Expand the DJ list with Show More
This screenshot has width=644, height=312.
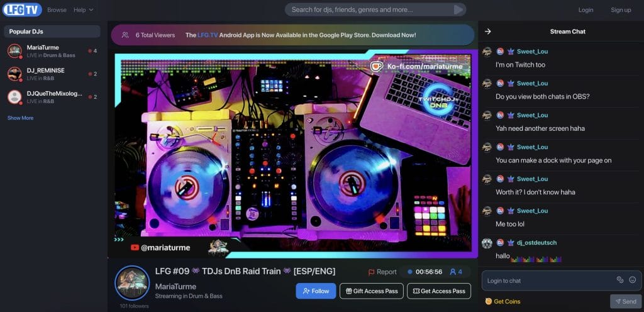pos(20,118)
